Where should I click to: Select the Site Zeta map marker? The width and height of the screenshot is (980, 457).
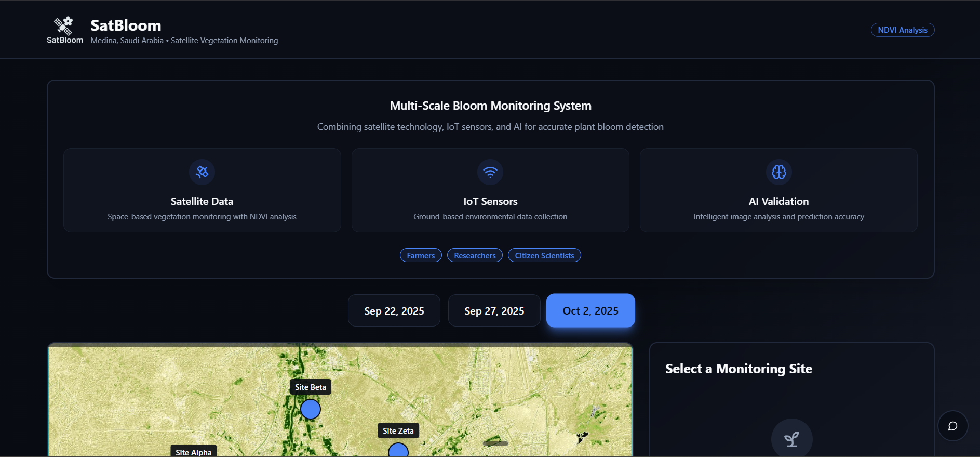point(398,451)
